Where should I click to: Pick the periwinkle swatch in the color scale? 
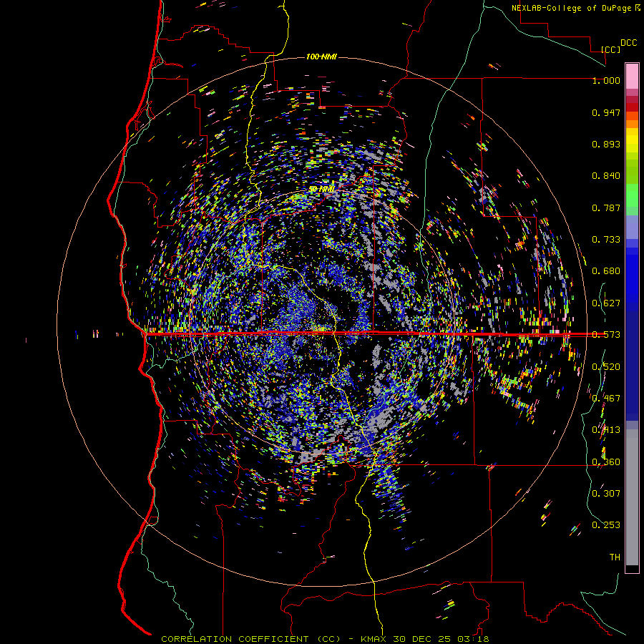632,227
